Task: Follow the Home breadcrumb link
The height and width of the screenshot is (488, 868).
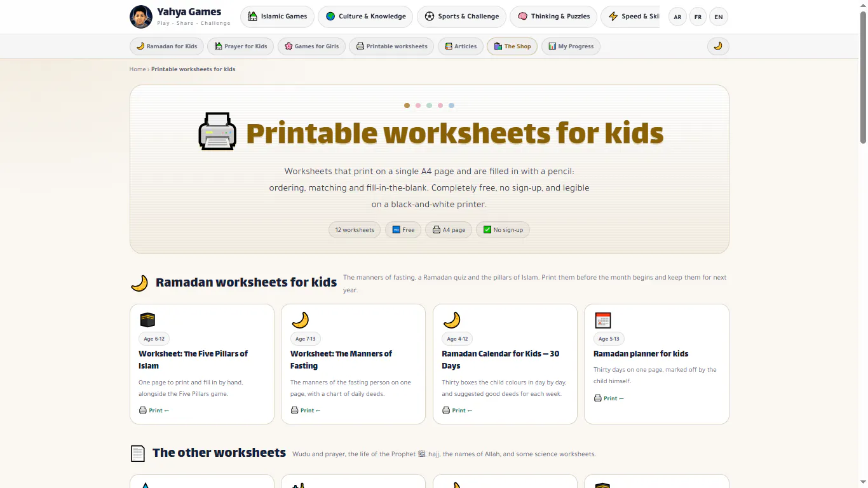Action: pyautogui.click(x=137, y=69)
